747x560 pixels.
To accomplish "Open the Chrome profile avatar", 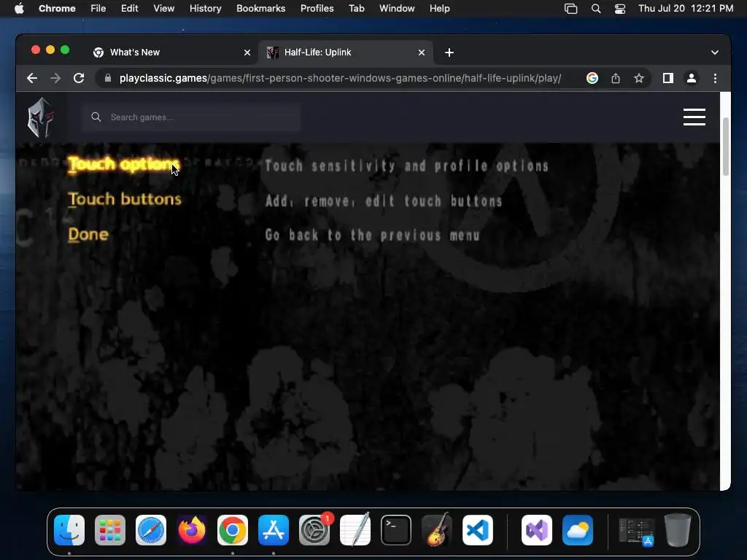I will (692, 78).
